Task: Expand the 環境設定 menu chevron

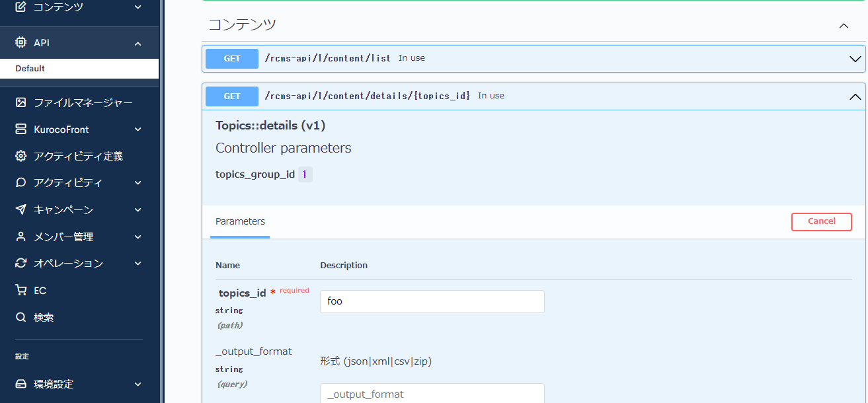Action: click(138, 384)
